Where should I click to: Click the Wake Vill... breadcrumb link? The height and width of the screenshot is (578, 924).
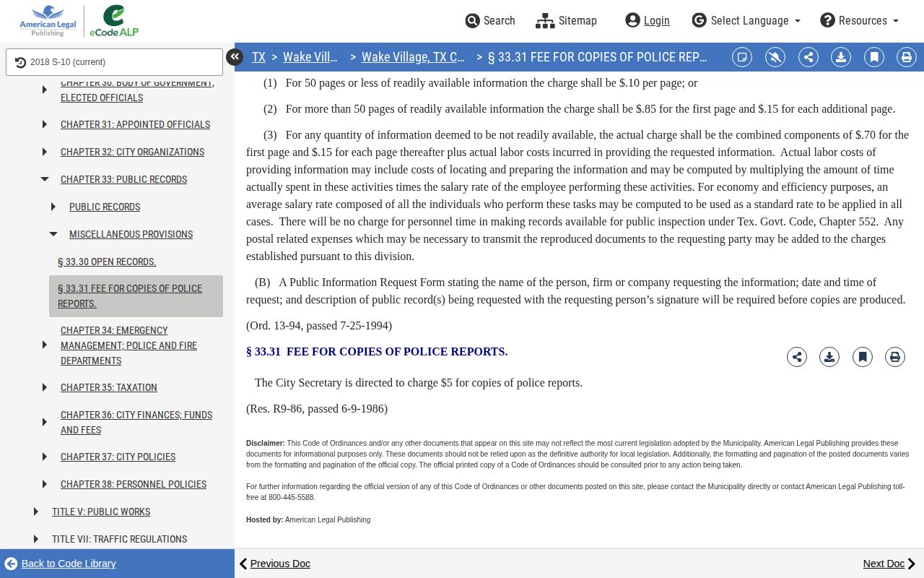310,57
